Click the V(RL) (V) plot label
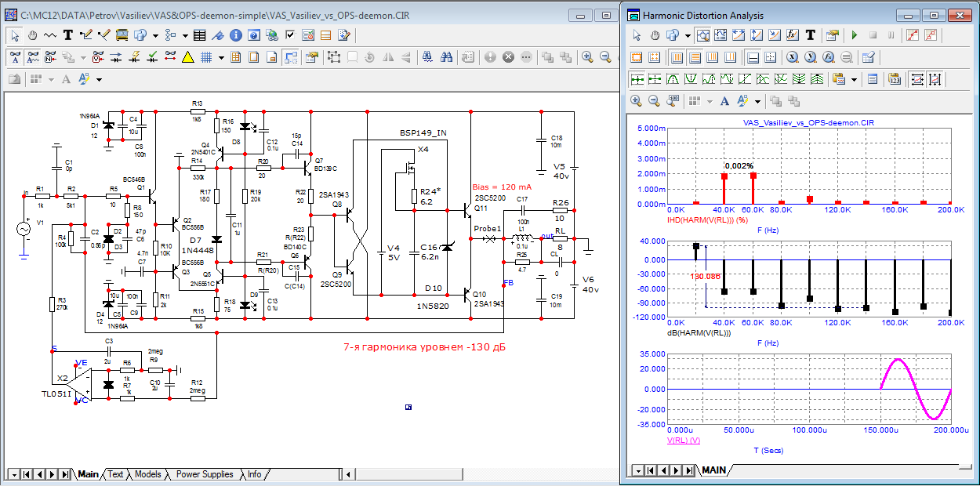Screen dimensions: 980x486 click(683, 441)
